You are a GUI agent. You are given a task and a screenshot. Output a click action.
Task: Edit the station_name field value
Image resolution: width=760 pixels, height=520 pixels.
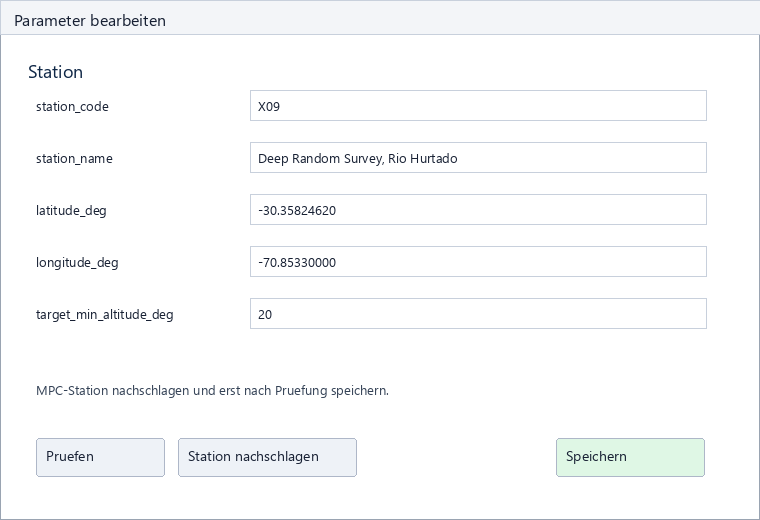pos(478,158)
